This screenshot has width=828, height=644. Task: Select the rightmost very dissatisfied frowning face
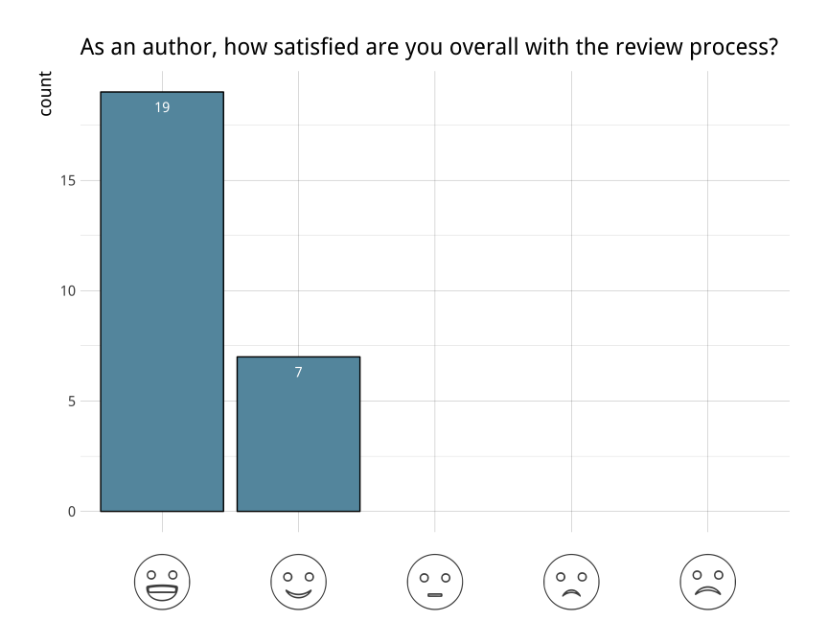(707, 582)
